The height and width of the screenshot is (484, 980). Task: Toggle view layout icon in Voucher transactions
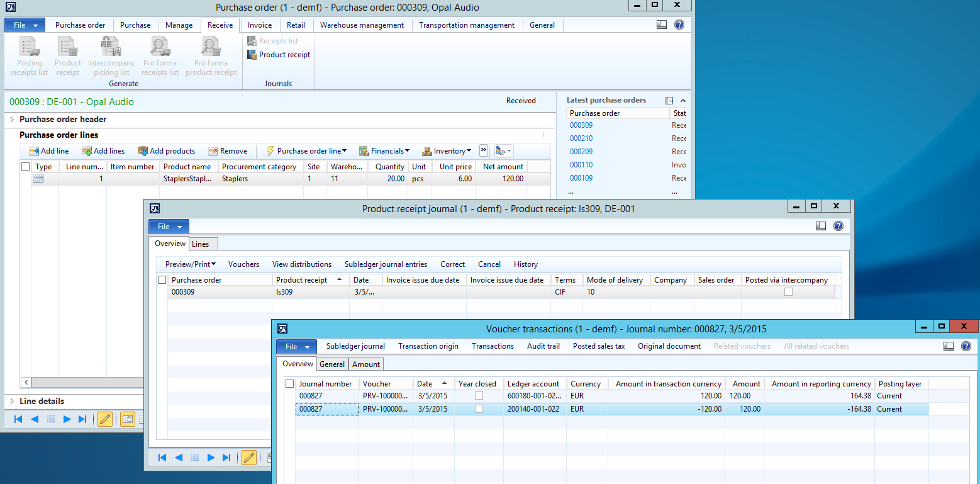949,346
